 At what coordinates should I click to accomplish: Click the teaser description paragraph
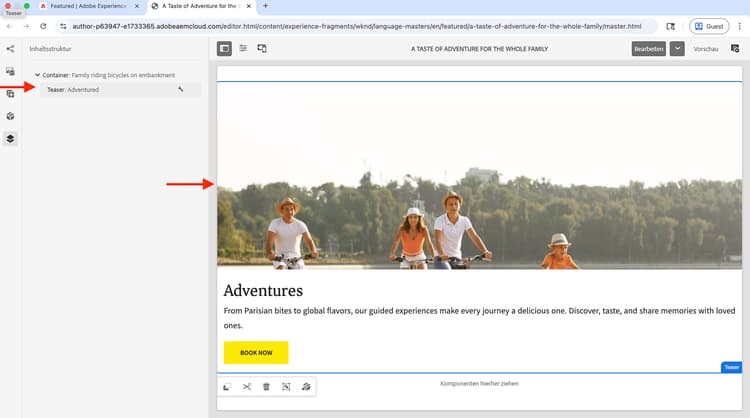click(479, 318)
